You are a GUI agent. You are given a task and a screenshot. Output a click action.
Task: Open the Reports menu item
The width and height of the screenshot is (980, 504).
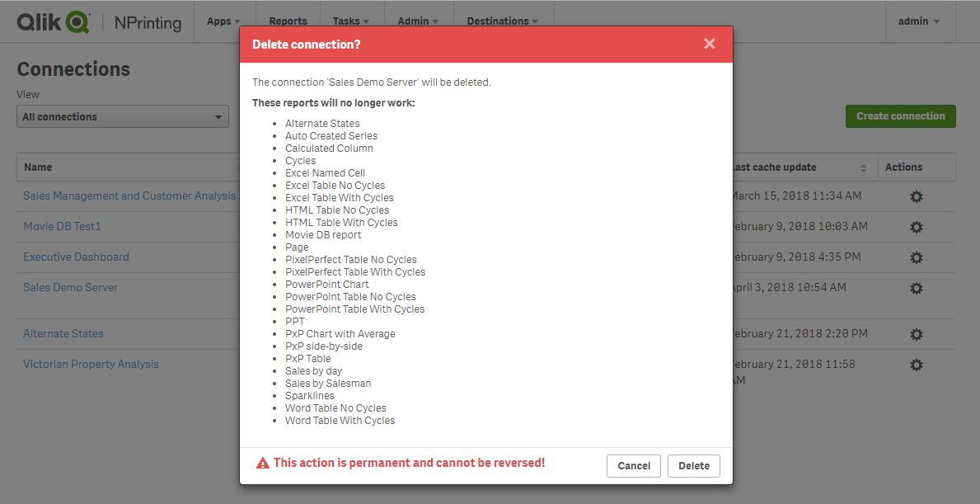(x=288, y=21)
